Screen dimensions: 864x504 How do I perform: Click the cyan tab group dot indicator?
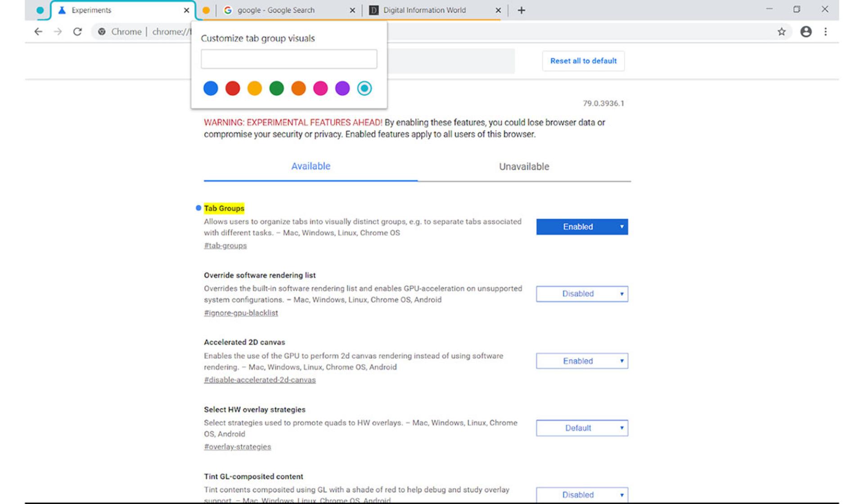coord(40,10)
